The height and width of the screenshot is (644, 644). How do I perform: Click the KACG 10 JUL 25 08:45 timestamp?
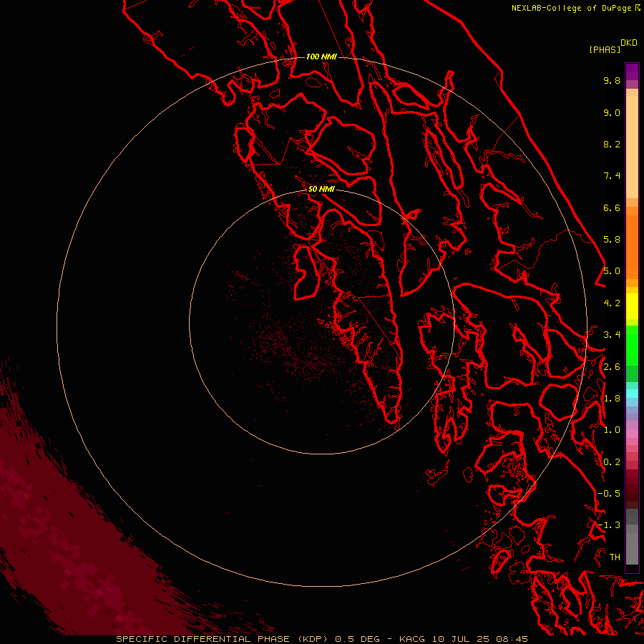pyautogui.click(x=464, y=639)
